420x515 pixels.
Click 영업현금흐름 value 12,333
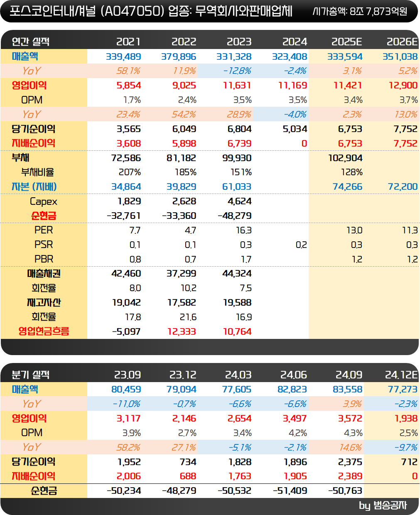point(182,332)
